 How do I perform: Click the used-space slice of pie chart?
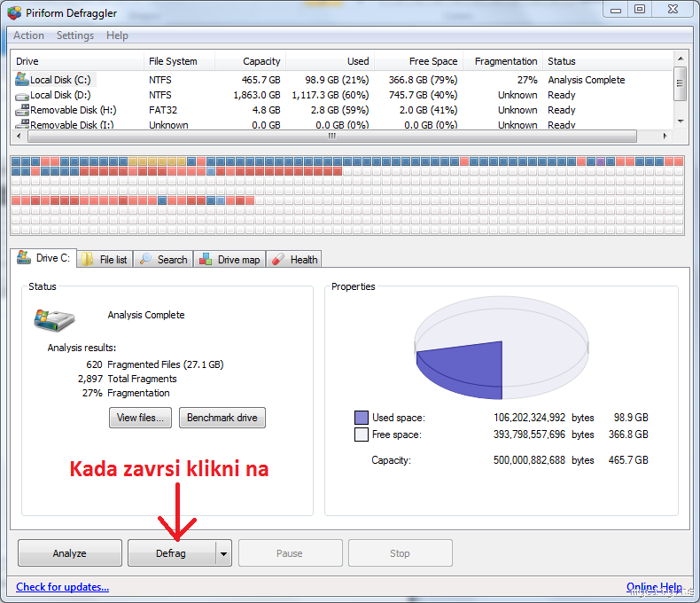click(469, 369)
